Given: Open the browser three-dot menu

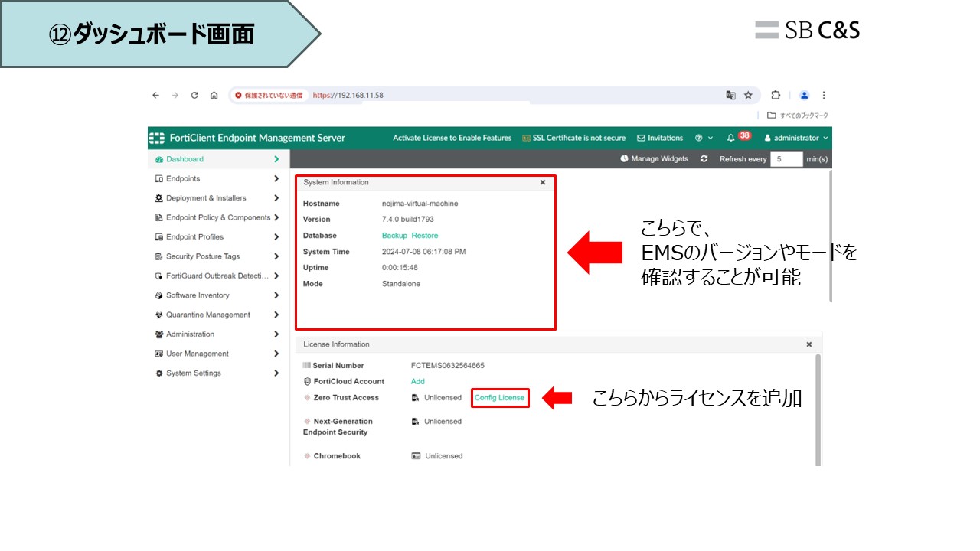Looking at the screenshot, I should (824, 96).
